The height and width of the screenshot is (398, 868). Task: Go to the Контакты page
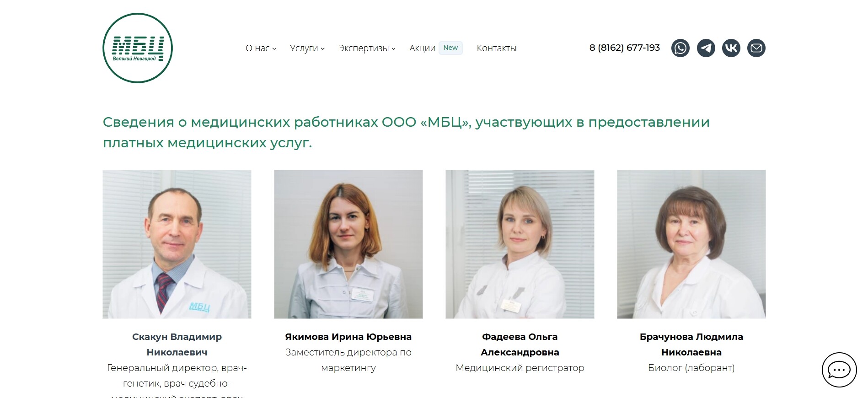pos(497,48)
